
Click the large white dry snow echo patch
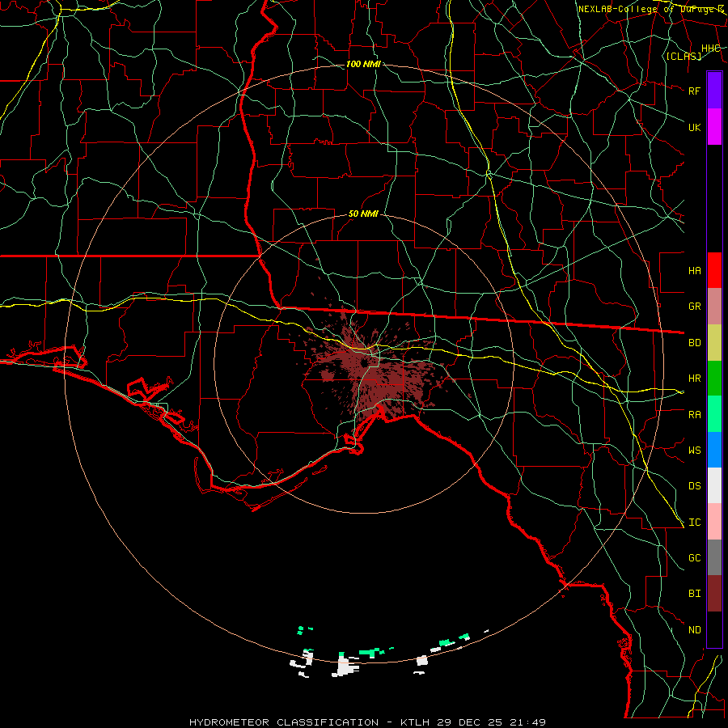coord(345,667)
